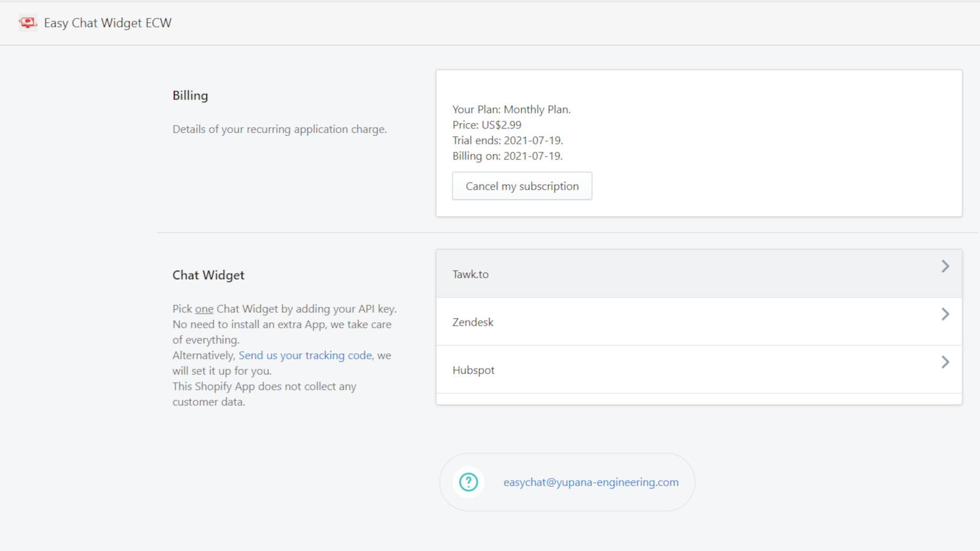
Task: Click Your Plan details inside the Billing card
Action: (511, 109)
